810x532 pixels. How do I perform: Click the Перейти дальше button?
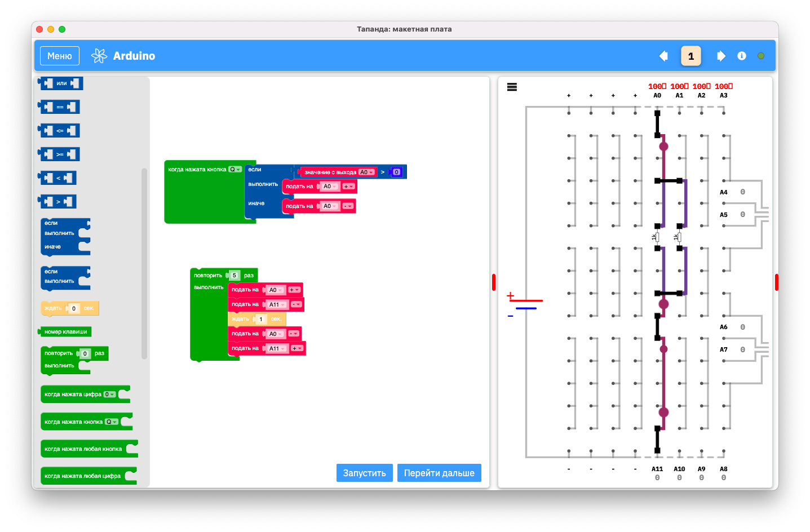439,473
